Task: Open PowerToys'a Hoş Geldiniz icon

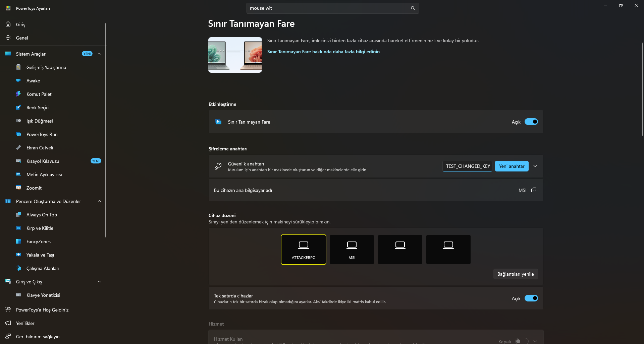Action: [x=8, y=309]
